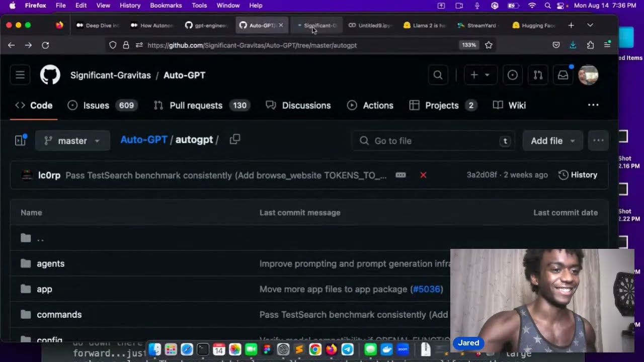Click commit author lc0rp link

tap(49, 175)
